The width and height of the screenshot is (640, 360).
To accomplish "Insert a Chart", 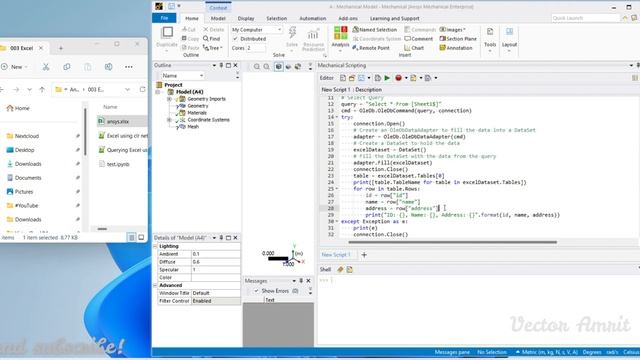I will [414, 48].
